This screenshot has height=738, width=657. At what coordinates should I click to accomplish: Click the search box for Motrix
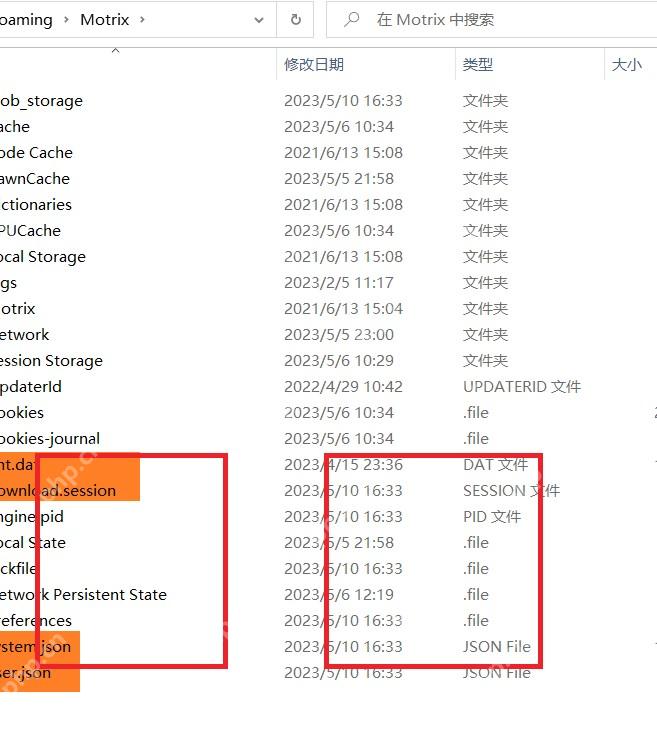492,20
